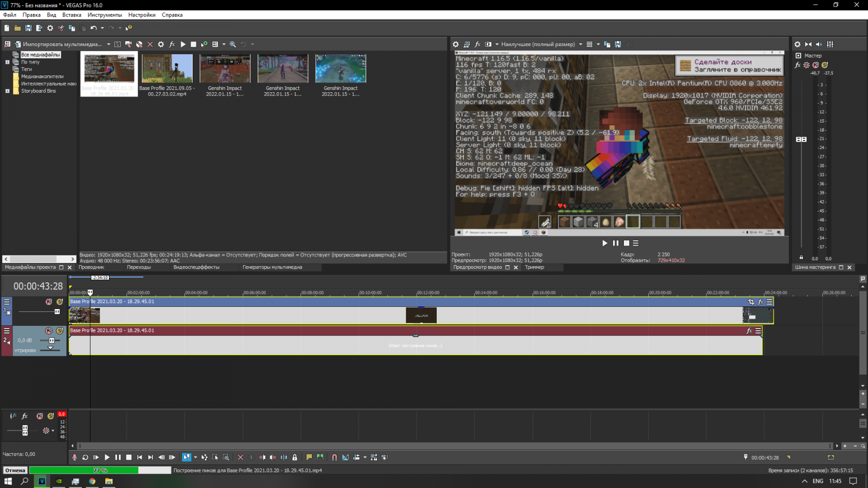Image resolution: width=868 pixels, height=488 pixels.
Task: Insert a marker with the yellow flag icon
Action: coord(309,458)
